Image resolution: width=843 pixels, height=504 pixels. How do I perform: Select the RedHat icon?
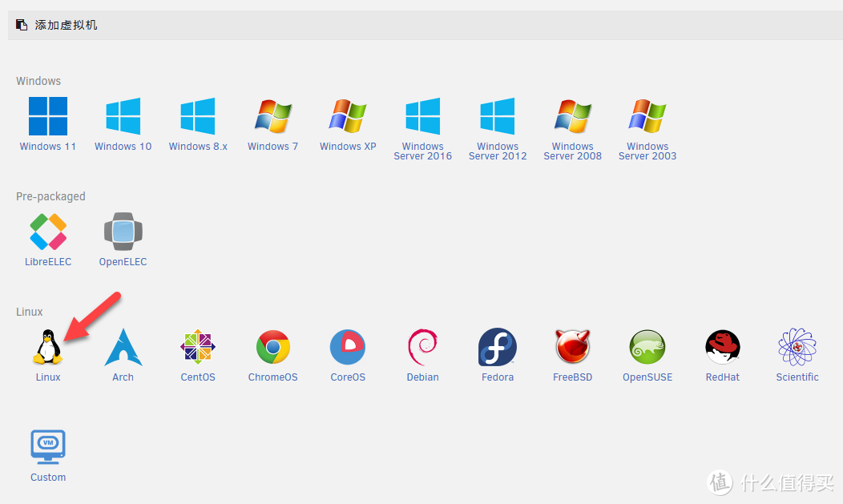tap(722, 347)
